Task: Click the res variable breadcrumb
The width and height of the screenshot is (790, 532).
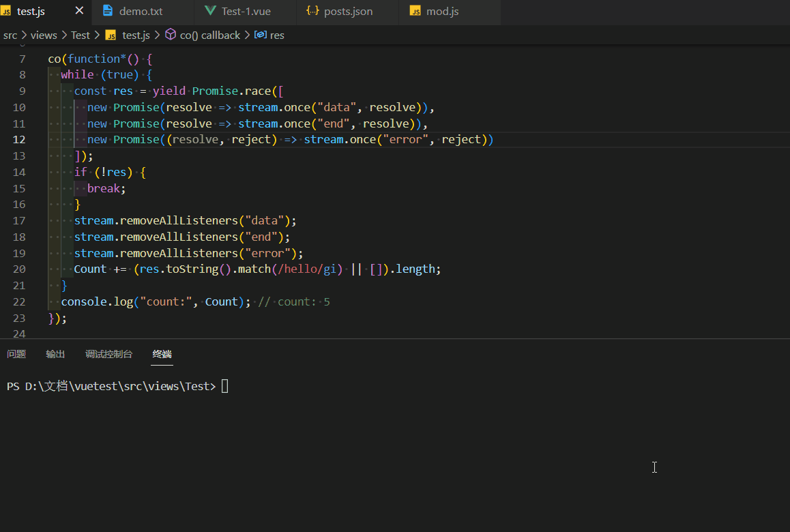Action: click(277, 35)
